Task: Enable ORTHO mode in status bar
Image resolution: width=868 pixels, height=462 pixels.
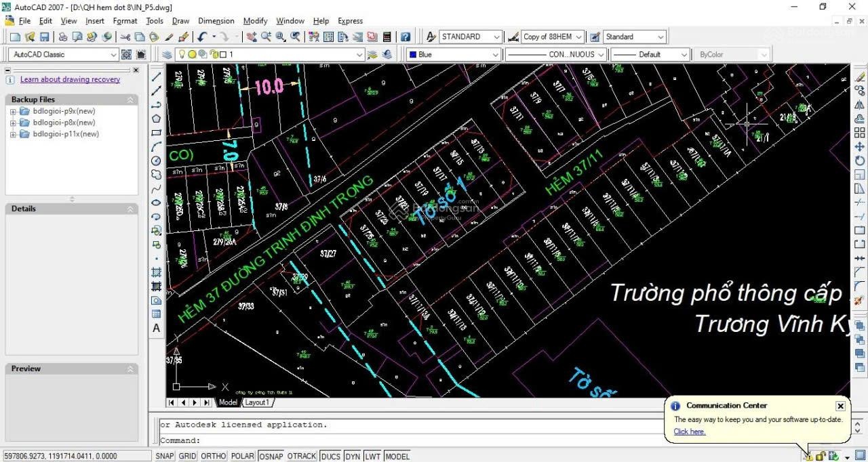Action: click(x=213, y=456)
